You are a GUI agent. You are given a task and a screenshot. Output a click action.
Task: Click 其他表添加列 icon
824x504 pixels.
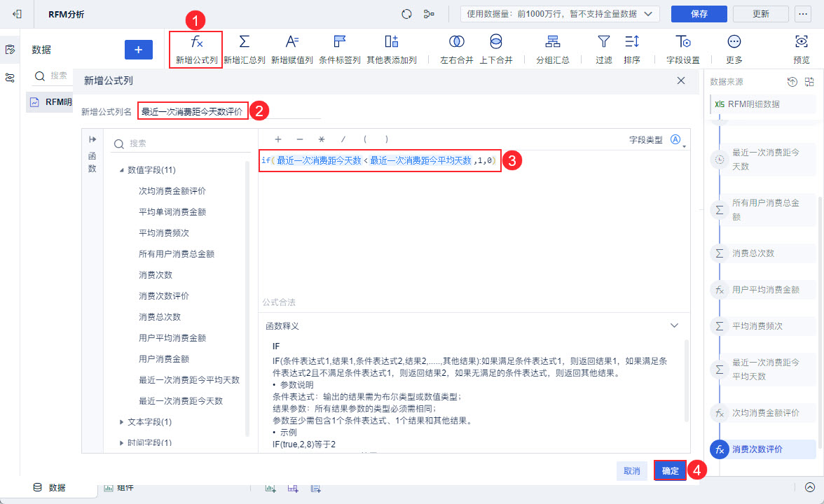(392, 42)
